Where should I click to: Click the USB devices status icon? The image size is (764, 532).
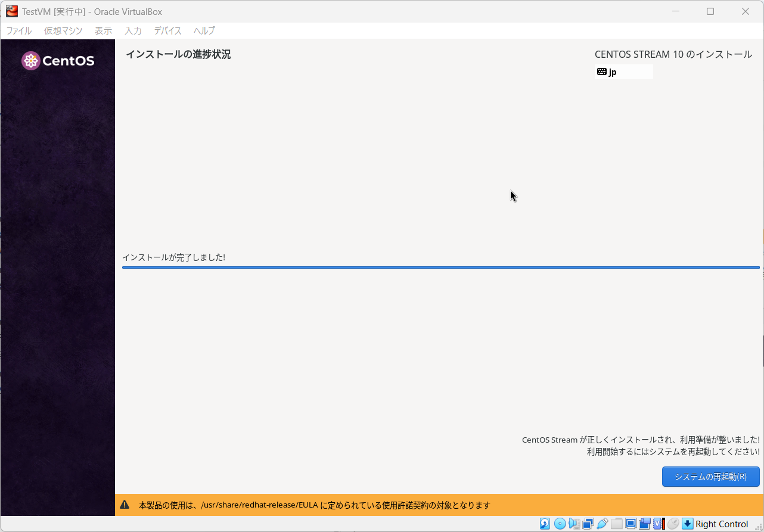602,524
